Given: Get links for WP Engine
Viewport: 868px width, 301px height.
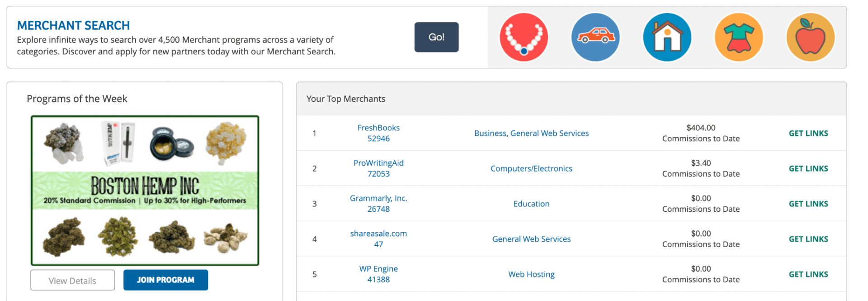Looking at the screenshot, I should click(x=808, y=275).
